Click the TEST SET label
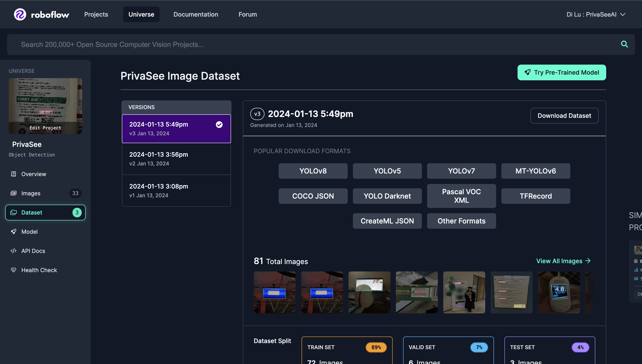 click(x=522, y=347)
